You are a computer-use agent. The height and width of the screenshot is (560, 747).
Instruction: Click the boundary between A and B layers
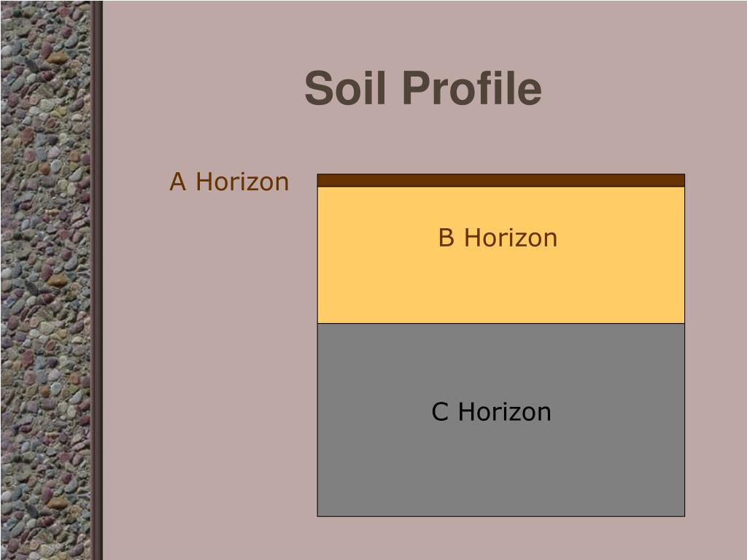point(500,187)
